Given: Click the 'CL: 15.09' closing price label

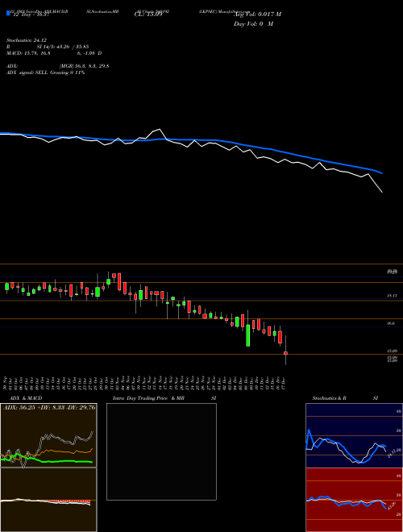Looking at the screenshot, I should tap(148, 15).
